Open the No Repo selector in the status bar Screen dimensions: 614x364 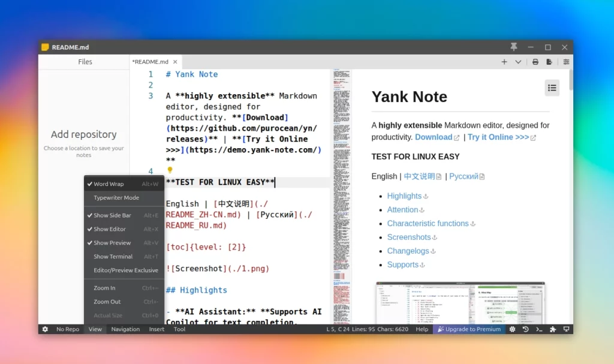pos(68,329)
